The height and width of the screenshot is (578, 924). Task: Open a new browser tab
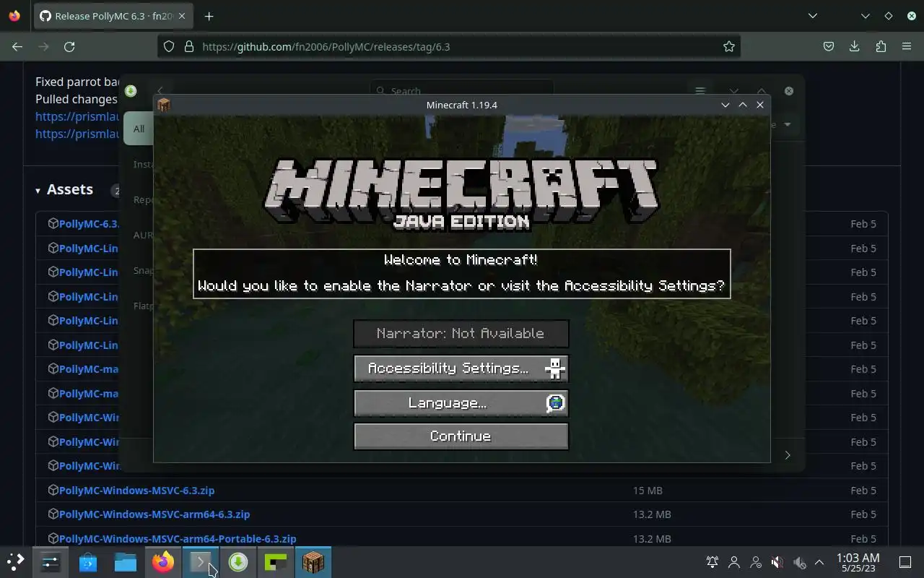click(x=209, y=16)
